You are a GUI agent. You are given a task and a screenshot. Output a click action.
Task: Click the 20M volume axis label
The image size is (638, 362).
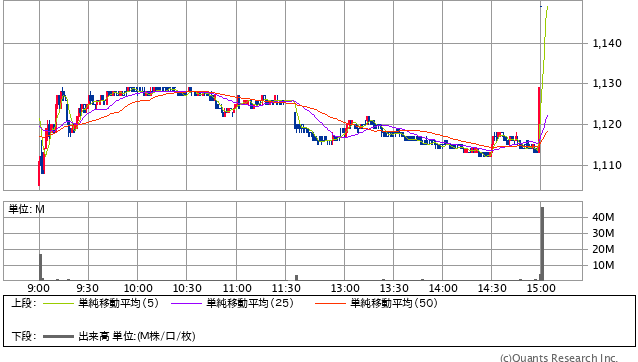(x=603, y=249)
